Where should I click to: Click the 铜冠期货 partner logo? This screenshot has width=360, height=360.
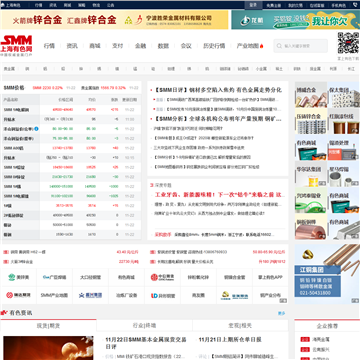point(19,295)
